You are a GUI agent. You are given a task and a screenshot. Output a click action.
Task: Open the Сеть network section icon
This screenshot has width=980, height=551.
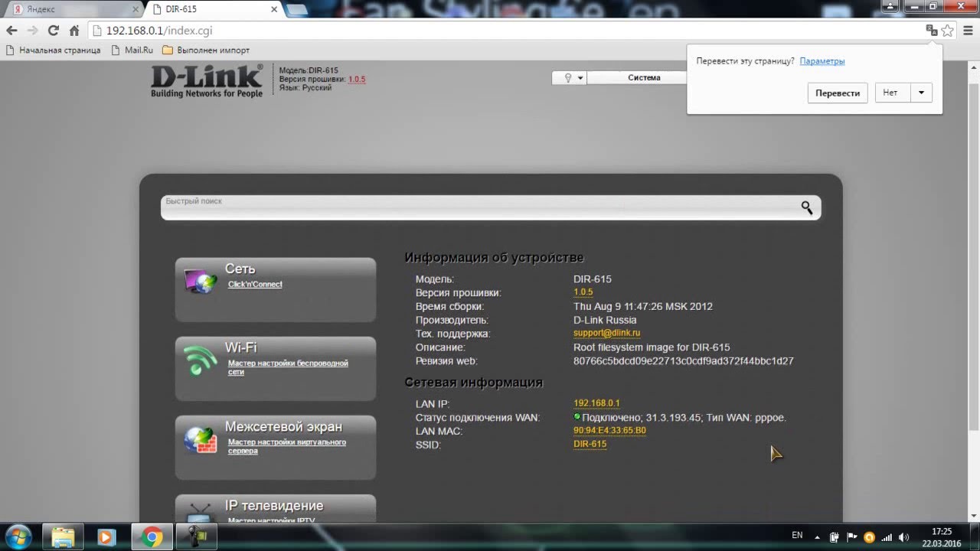(x=201, y=281)
